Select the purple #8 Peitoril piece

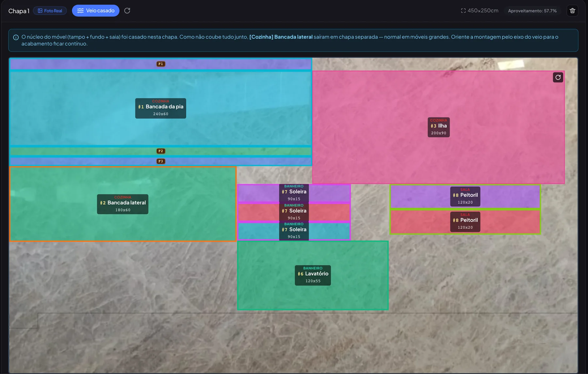pyautogui.click(x=465, y=196)
